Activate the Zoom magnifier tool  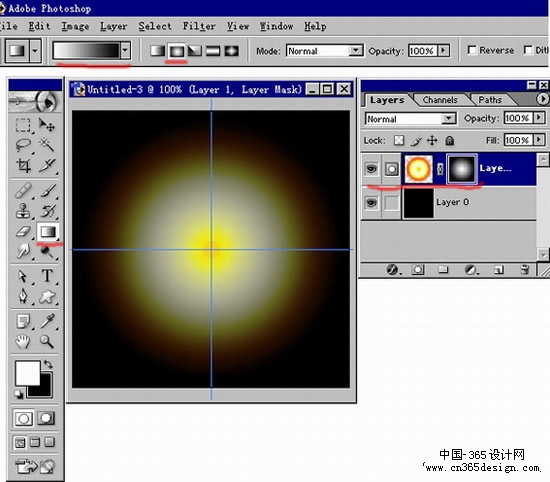pyautogui.click(x=47, y=341)
